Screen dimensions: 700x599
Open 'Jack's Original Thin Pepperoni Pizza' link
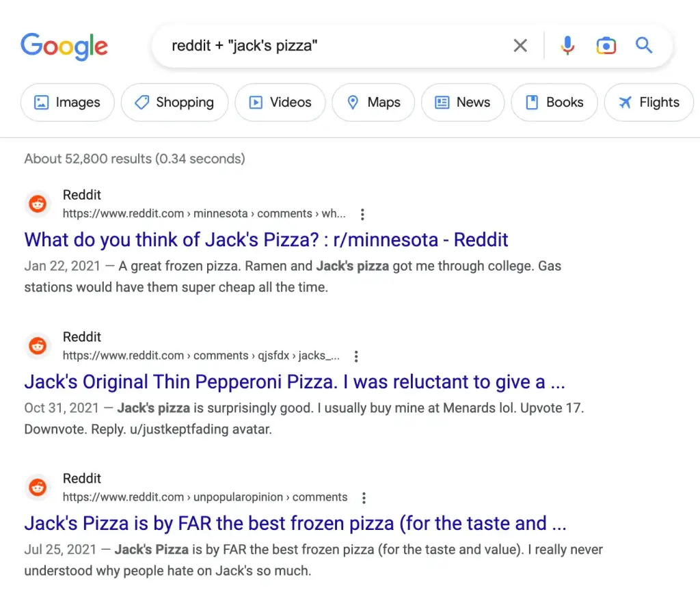pyautogui.click(x=295, y=382)
